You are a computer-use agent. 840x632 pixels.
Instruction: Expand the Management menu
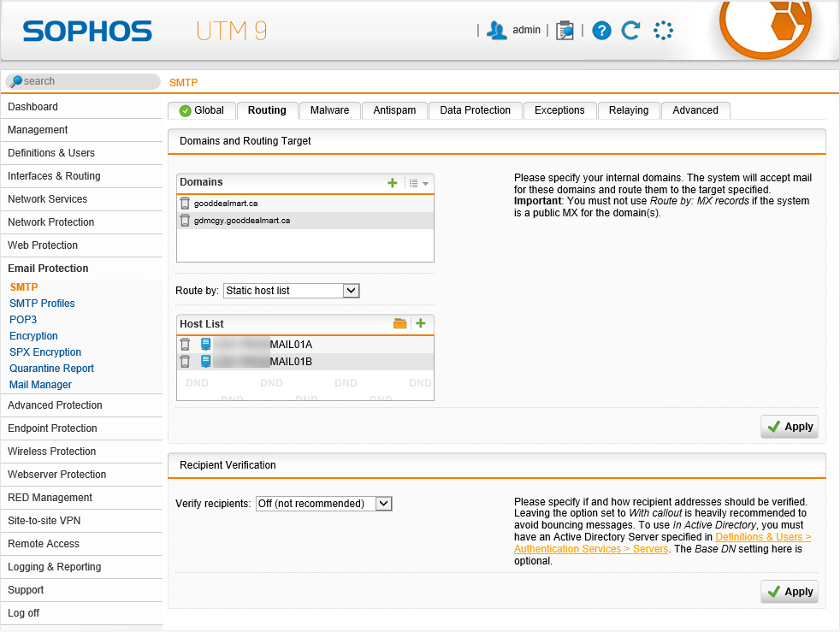tap(82, 130)
